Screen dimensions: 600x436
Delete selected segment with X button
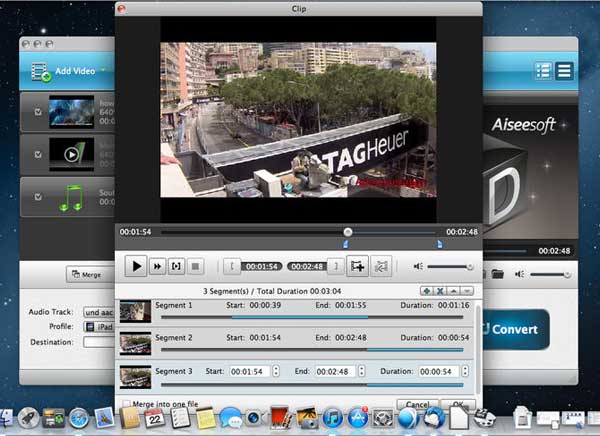[x=440, y=291]
